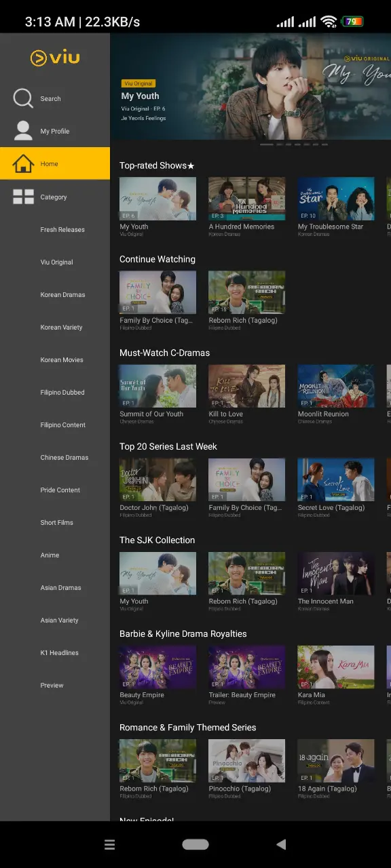Resume Reborn Rich in Continue Watching
The height and width of the screenshot is (868, 391).
pyautogui.click(x=246, y=292)
